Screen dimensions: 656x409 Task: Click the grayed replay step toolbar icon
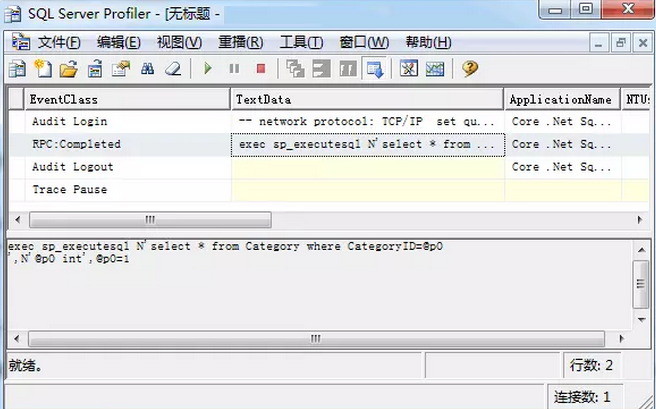coord(321,69)
